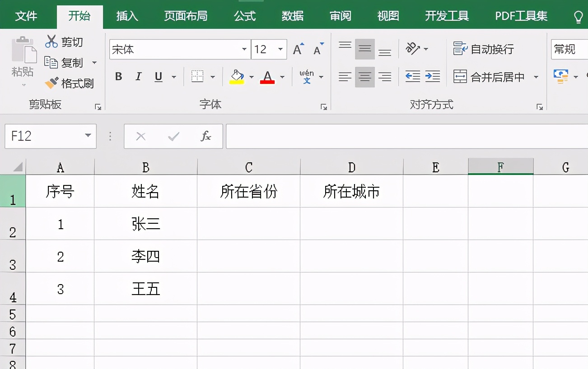Click the merge and center 合并后居中 button
The width and height of the screenshot is (588, 369).
(x=489, y=77)
